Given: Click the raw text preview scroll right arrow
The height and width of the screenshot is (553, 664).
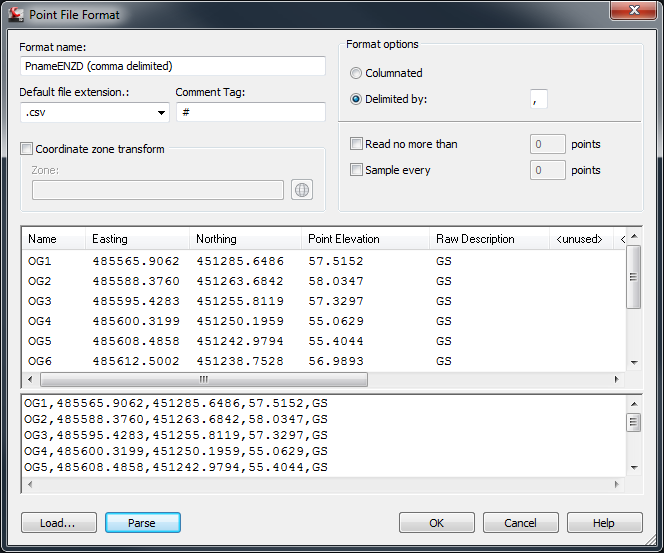Looking at the screenshot, I should [x=617, y=484].
